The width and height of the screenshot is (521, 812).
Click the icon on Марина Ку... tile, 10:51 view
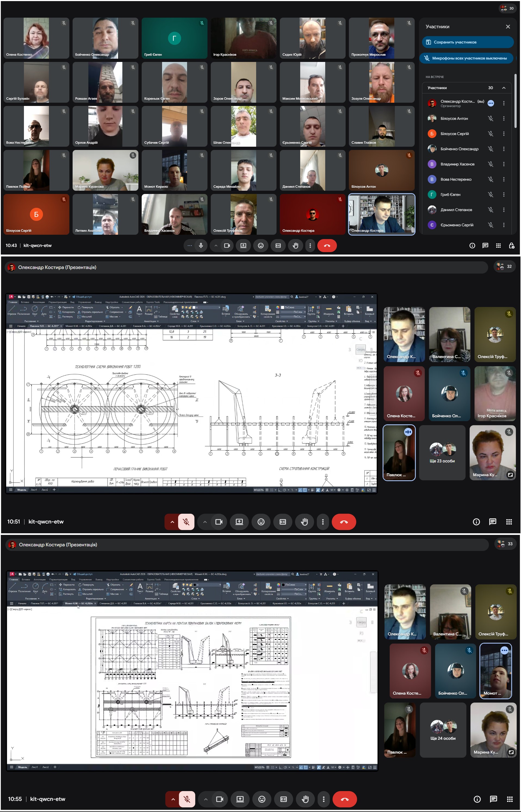pyautogui.click(x=510, y=475)
